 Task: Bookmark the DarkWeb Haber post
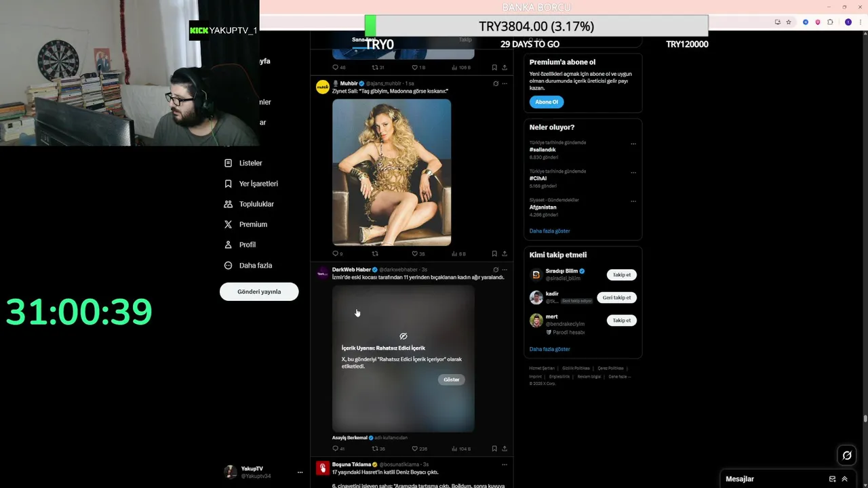point(494,449)
